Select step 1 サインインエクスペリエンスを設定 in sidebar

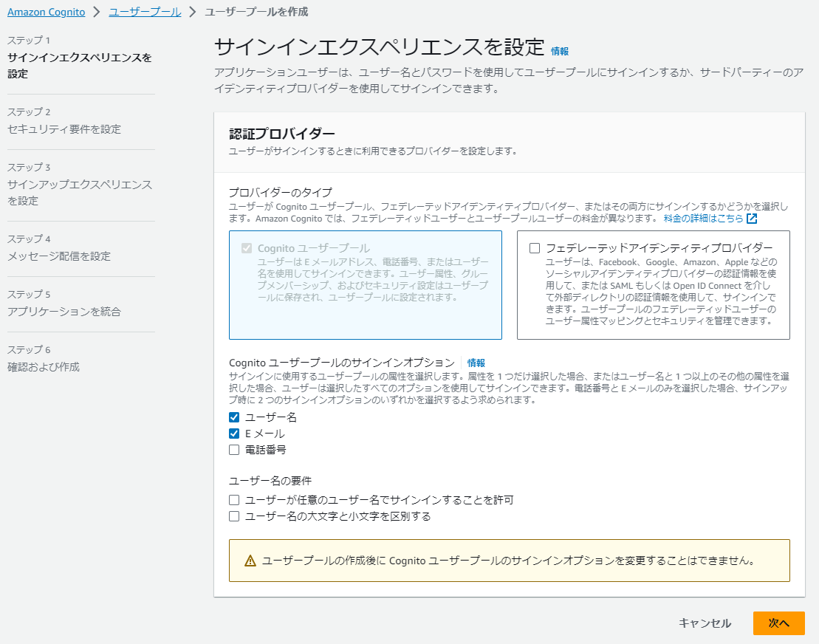point(80,65)
